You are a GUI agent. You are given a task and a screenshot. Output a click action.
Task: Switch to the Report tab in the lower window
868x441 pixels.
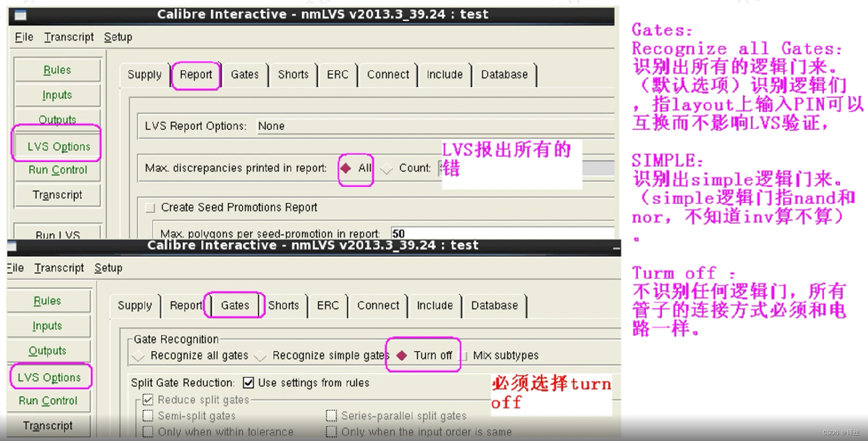tap(186, 306)
